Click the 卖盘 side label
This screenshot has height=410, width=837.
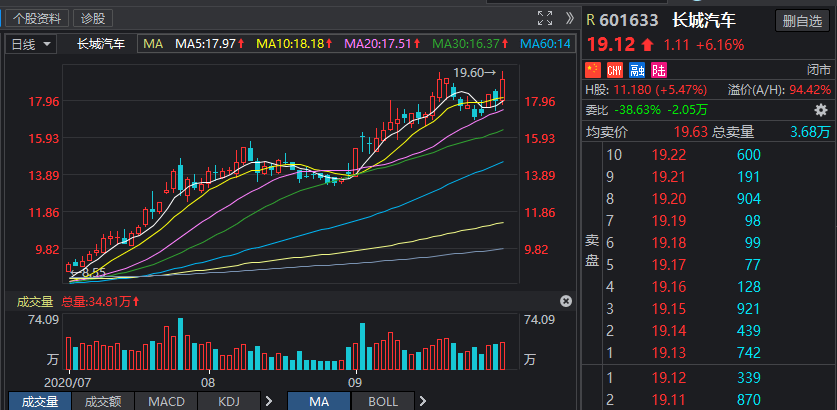593,253
